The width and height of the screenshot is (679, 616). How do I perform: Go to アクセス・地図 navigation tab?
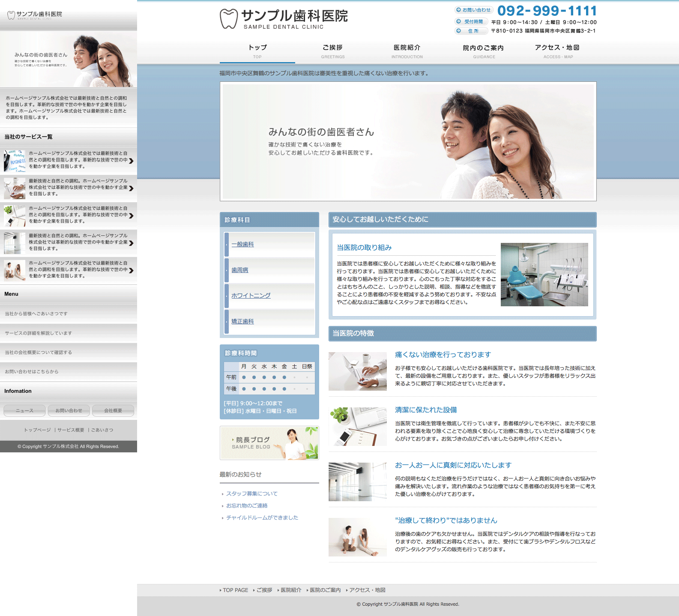(x=557, y=51)
